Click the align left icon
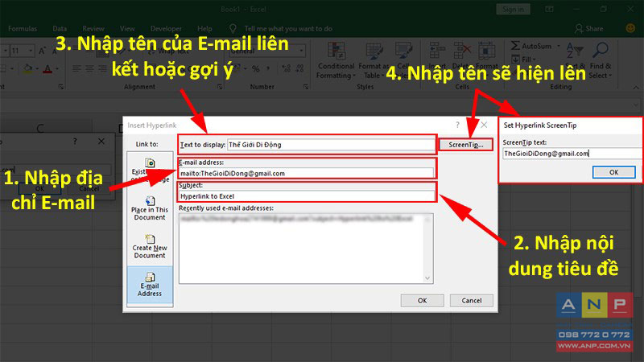The width and height of the screenshot is (644, 362). 76,68
